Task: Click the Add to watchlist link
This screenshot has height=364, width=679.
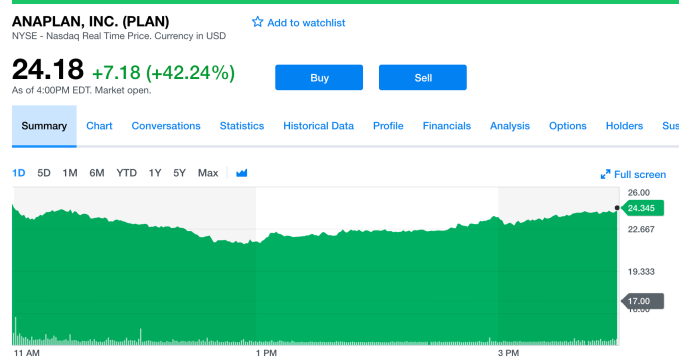Action: 306,23
